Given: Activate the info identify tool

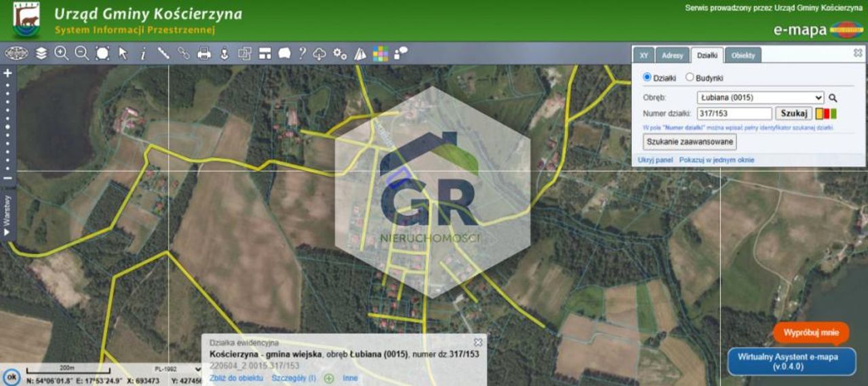Looking at the screenshot, I should point(143,54).
